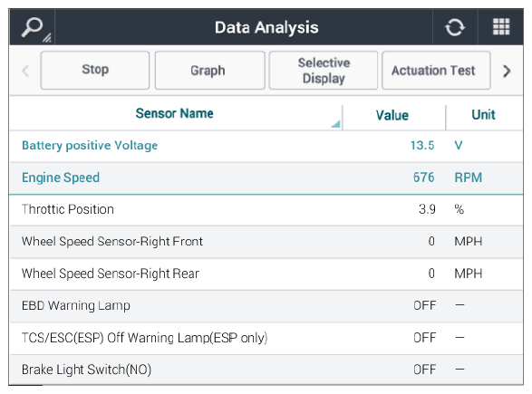Select the Brake Light Switch(NO) row

266,370
